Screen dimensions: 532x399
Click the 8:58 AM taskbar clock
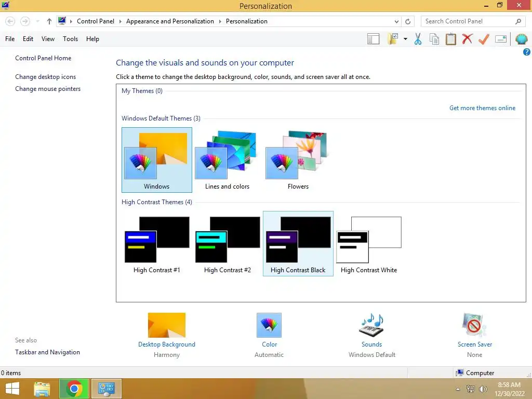510,389
